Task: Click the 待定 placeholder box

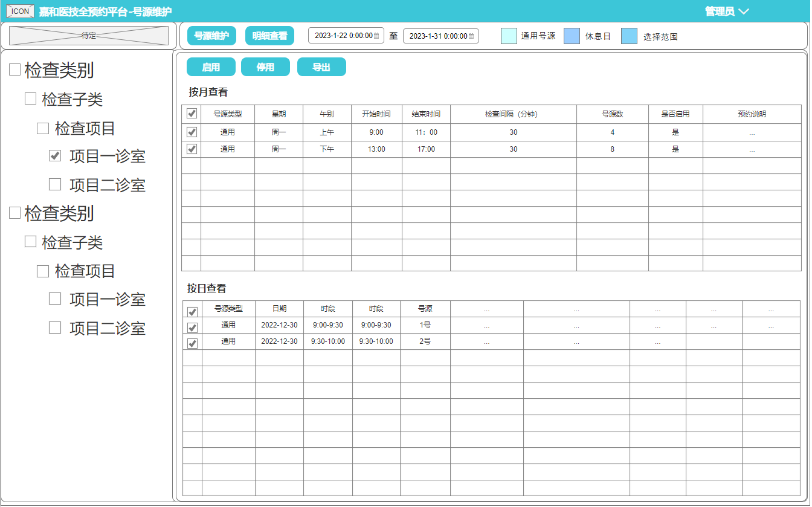Action: [x=89, y=36]
